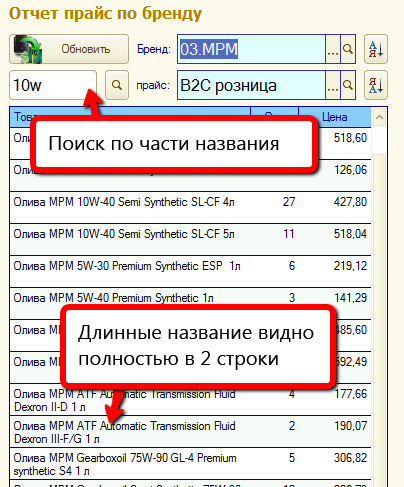Click price cell 306,82

[350, 458]
